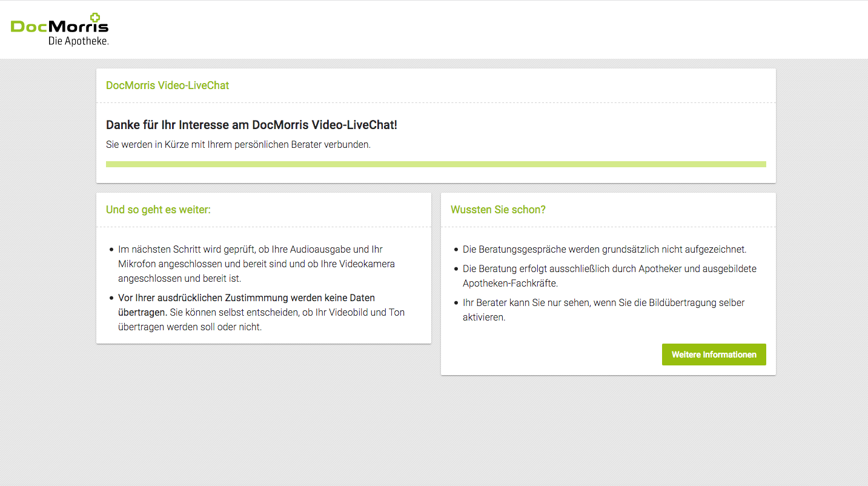Select the 'Und so geht es weiter:' heading

(x=158, y=210)
